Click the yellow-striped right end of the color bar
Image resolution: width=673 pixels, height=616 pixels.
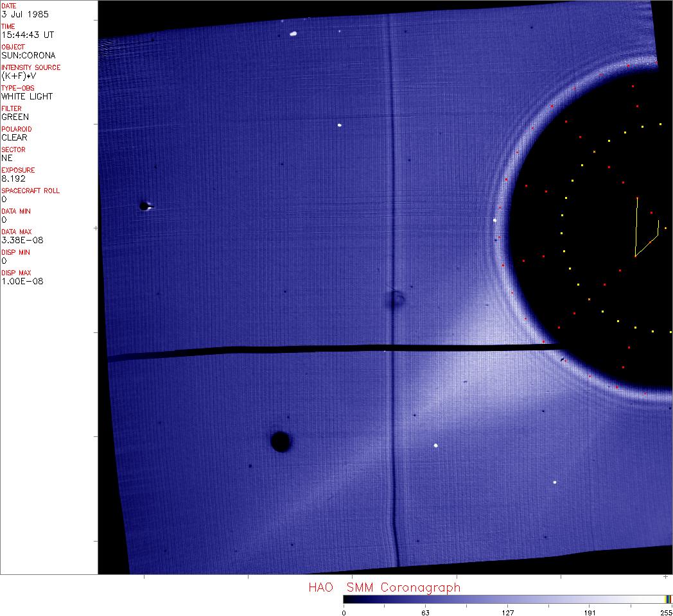(669, 599)
